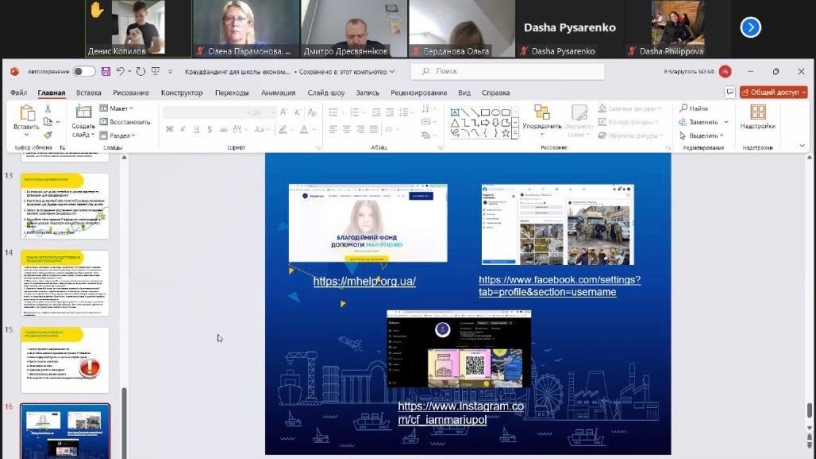Click the Cut scissors icon
Screen dimensions: 816x459
click(48, 108)
